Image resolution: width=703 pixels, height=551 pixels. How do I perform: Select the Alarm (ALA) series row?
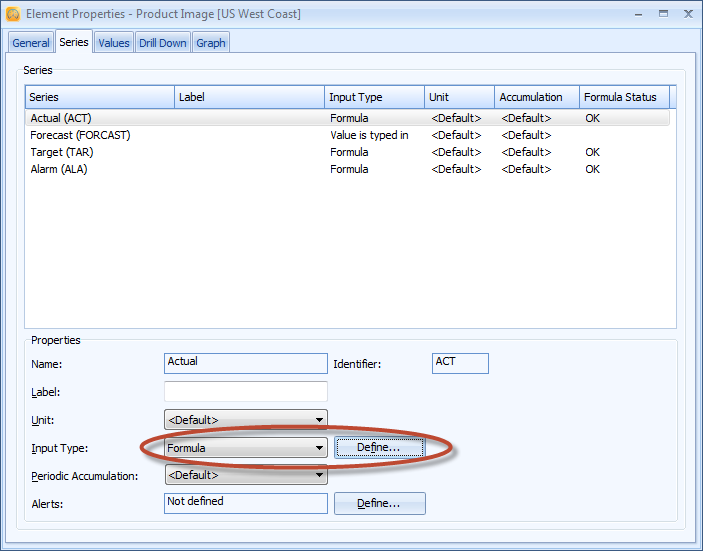[x=59, y=169]
